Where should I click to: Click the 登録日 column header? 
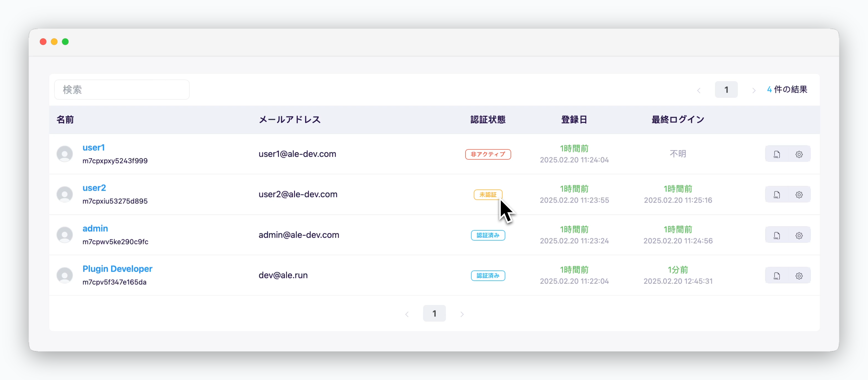tap(574, 120)
